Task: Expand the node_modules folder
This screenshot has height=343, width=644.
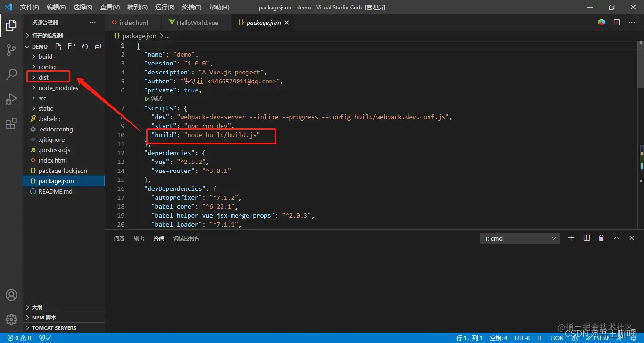Action: pos(64,88)
